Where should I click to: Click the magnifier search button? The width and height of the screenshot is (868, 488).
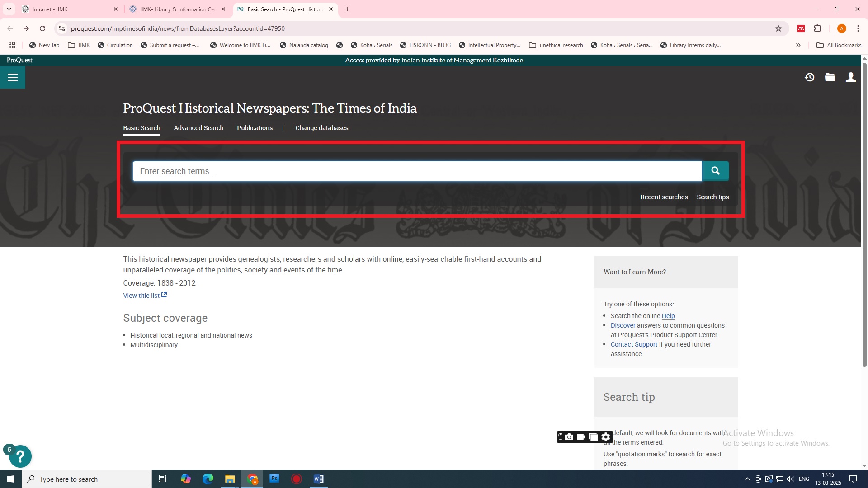click(715, 171)
